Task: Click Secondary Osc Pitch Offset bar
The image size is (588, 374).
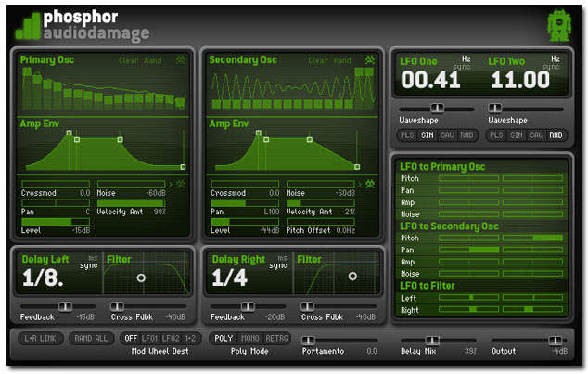Action: [321, 222]
